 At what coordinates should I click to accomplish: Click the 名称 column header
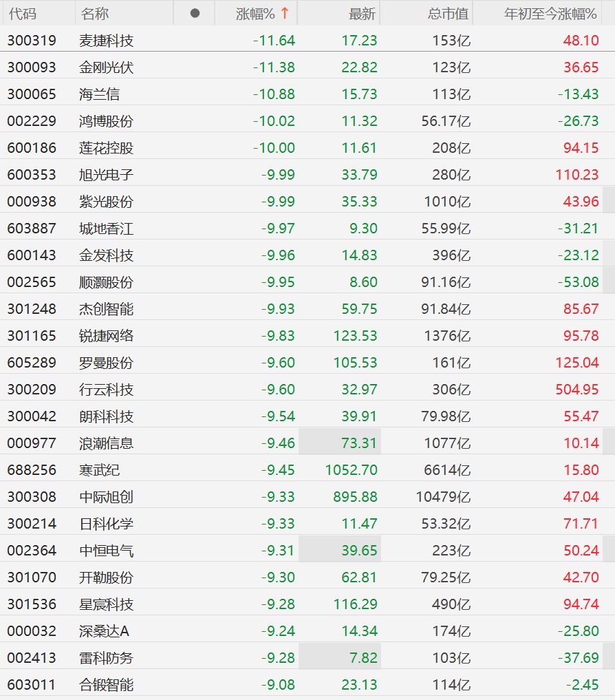click(95, 14)
